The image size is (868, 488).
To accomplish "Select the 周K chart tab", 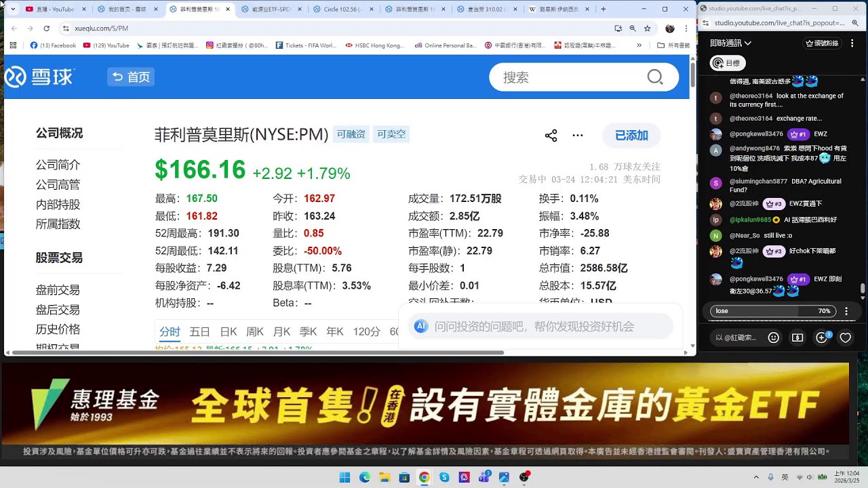I will tap(255, 331).
